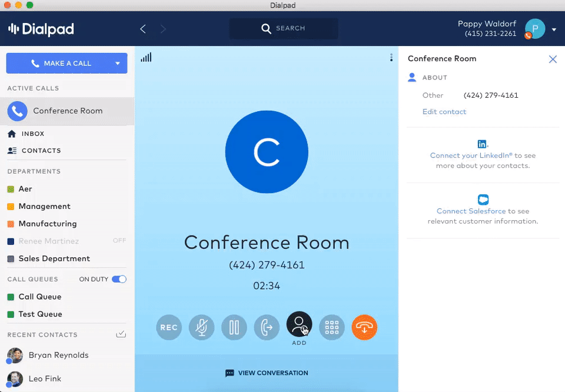
Task: Click macOS yellow minimize window button
Action: point(18,5)
